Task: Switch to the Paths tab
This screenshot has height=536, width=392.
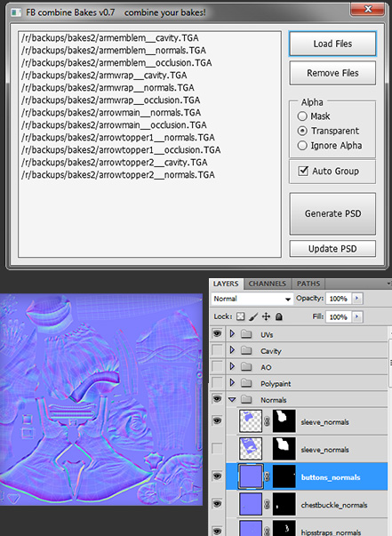Action: (308, 284)
